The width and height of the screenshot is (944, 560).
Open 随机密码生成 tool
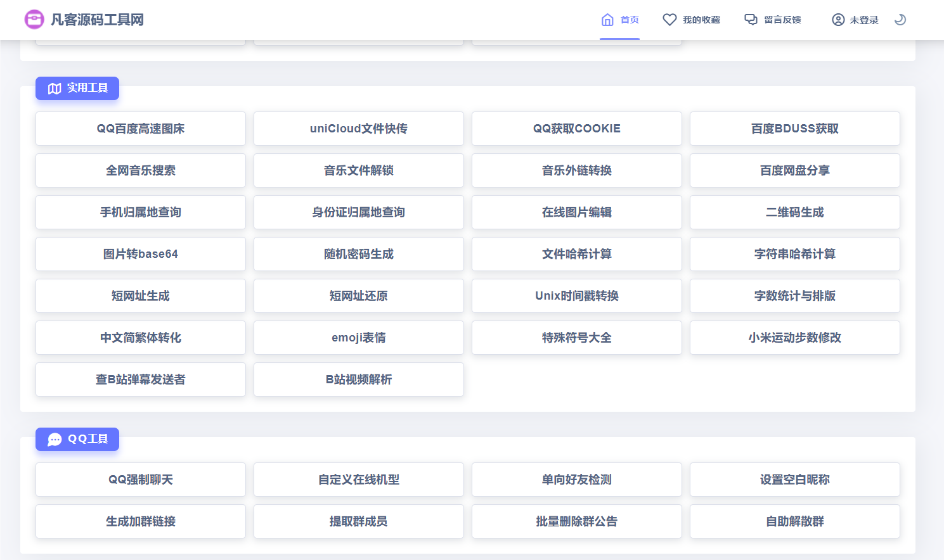359,254
